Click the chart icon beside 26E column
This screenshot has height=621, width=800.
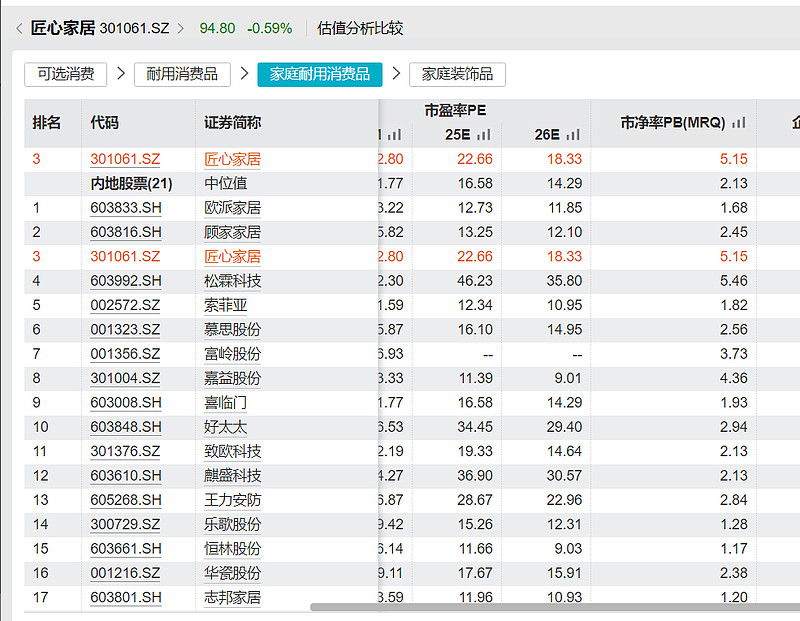pos(573,135)
